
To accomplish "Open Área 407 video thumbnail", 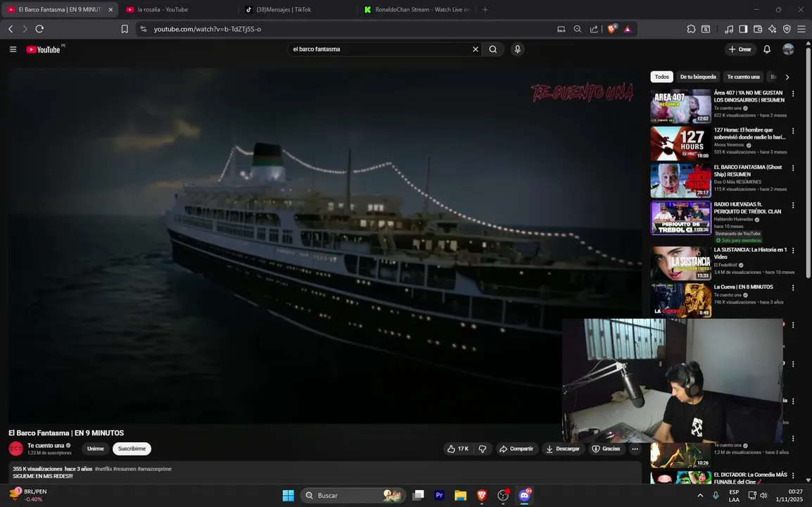I will tap(680, 106).
